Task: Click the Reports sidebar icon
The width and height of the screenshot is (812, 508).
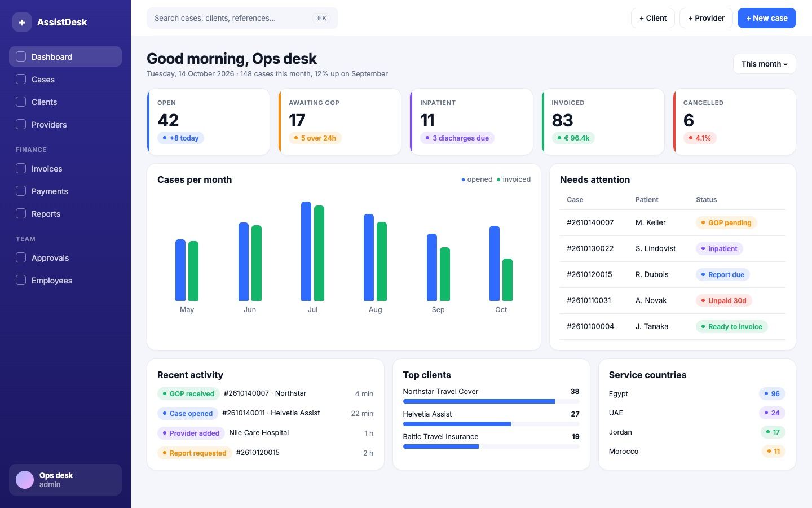Action: point(21,213)
